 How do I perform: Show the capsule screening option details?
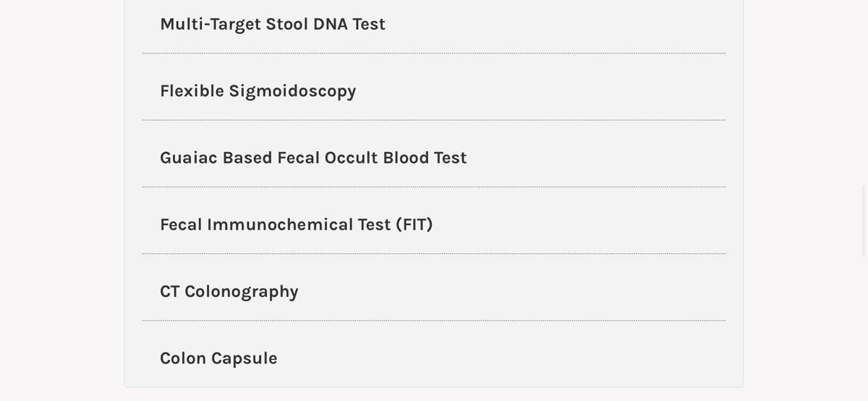218,358
